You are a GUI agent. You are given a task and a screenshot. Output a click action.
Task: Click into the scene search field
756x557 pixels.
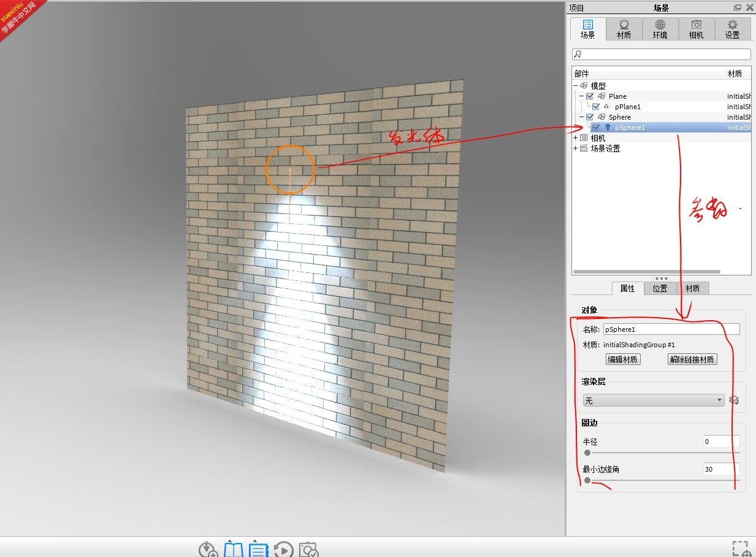point(661,54)
